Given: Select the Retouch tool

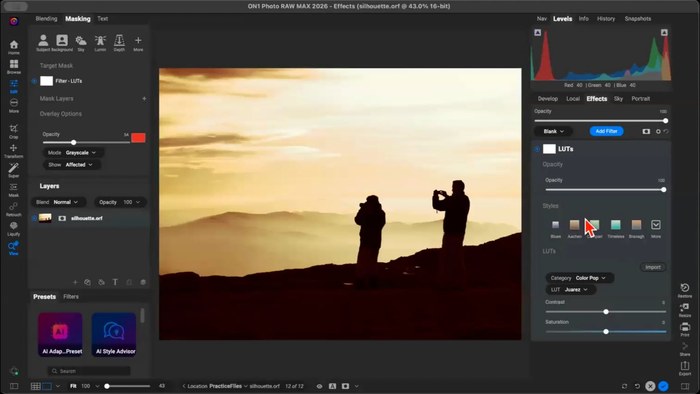Looking at the screenshot, I should pos(14,209).
